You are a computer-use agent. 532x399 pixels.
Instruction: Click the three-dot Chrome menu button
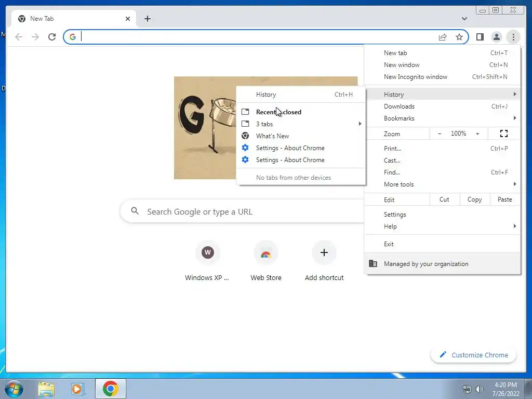pyautogui.click(x=513, y=37)
